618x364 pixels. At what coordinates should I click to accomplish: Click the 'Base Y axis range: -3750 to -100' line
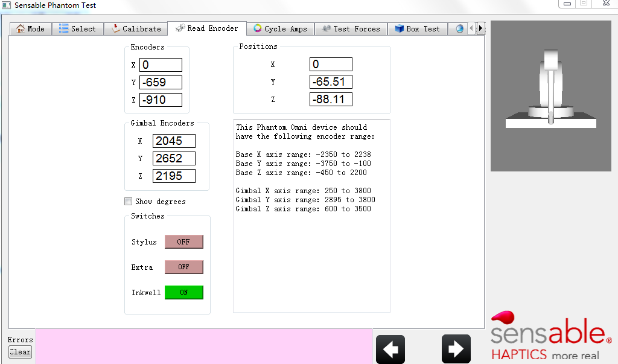click(x=304, y=164)
